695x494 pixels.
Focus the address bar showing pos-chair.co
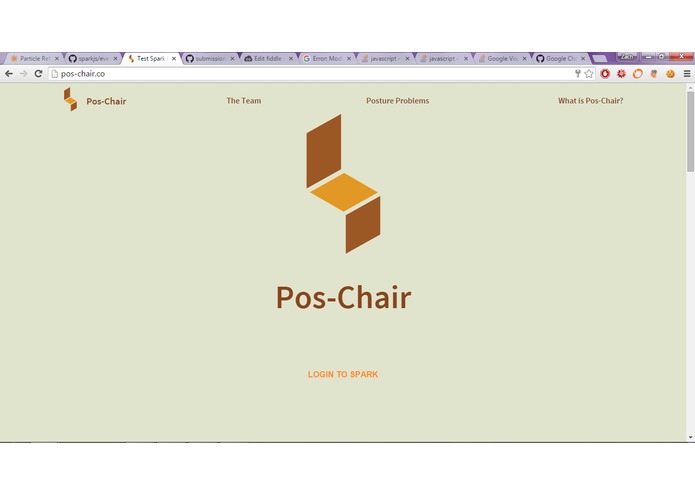(310, 74)
